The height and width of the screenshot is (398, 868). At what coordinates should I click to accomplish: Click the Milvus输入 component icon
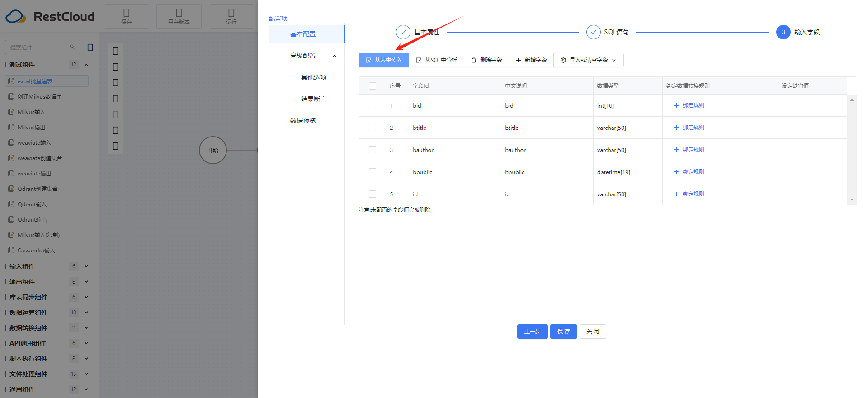11,112
